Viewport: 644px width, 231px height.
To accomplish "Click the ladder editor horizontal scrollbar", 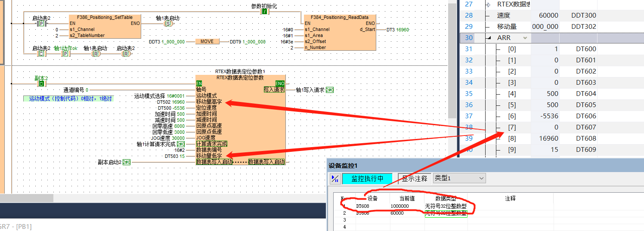I will pos(27,198).
